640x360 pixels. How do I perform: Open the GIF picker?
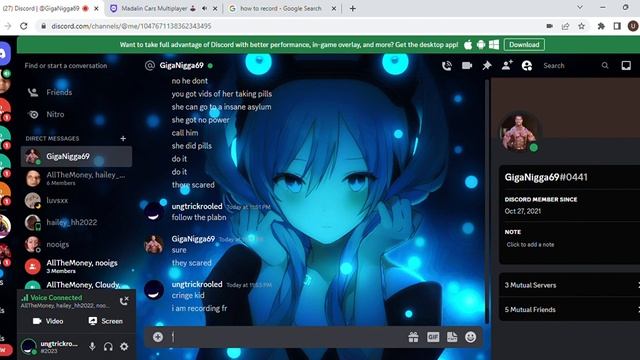(x=433, y=337)
